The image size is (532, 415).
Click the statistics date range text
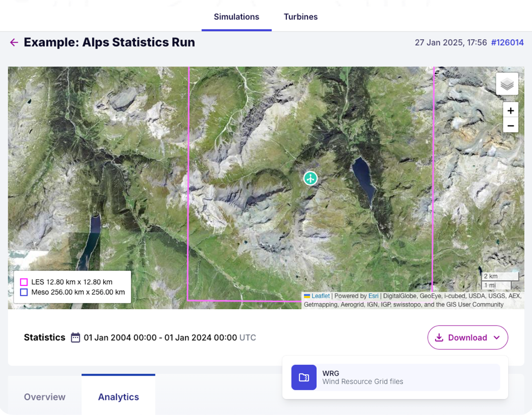[160, 338]
